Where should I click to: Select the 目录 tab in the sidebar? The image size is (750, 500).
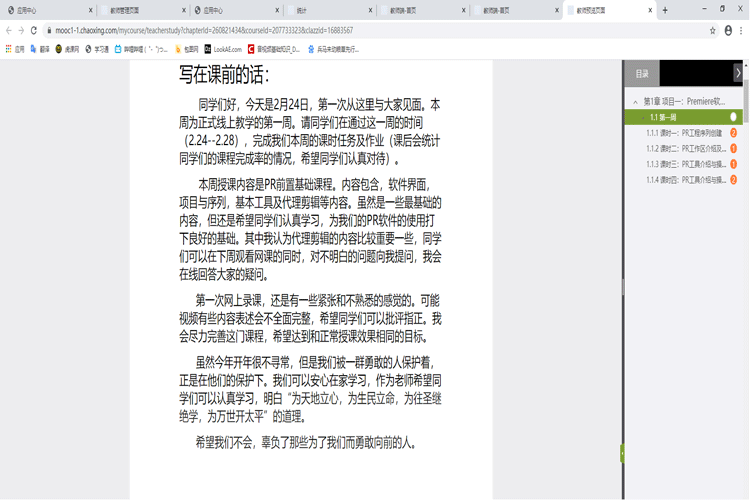click(x=642, y=73)
